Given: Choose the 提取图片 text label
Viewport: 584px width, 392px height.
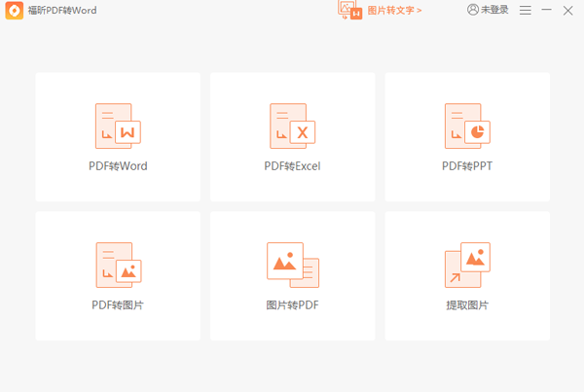Looking at the screenshot, I should (x=467, y=305).
